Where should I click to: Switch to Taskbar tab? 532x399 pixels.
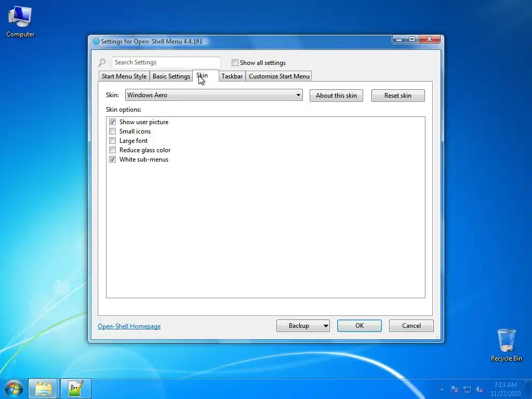(x=232, y=76)
